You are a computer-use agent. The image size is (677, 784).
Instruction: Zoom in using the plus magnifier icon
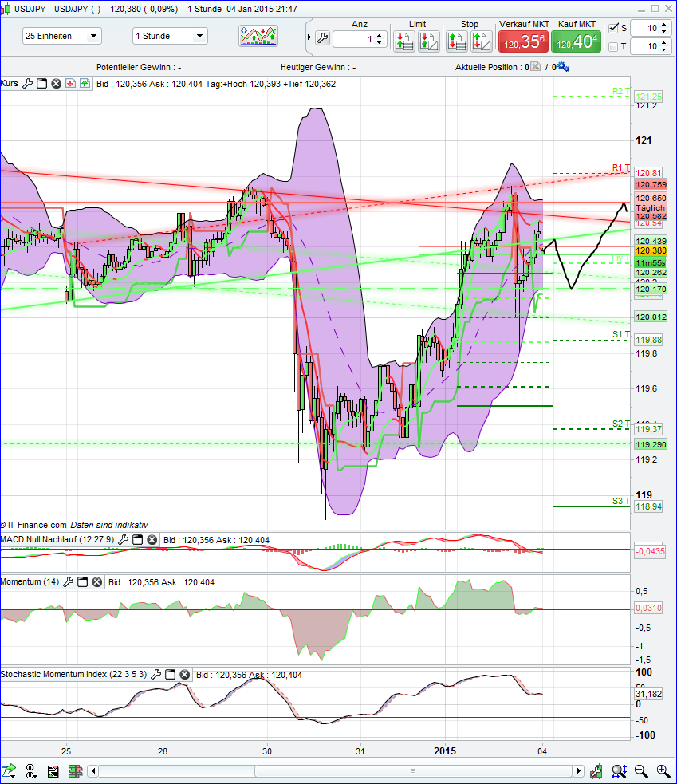coord(663,771)
